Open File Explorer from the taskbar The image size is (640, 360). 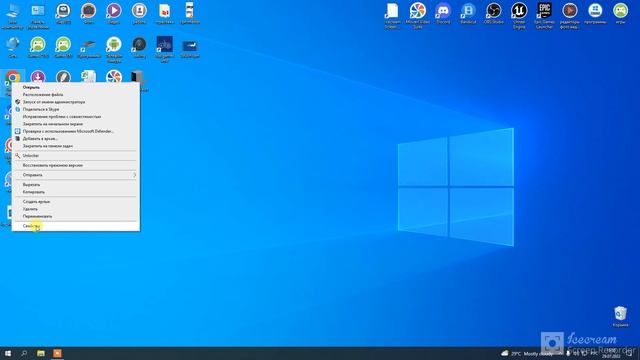click(41, 353)
